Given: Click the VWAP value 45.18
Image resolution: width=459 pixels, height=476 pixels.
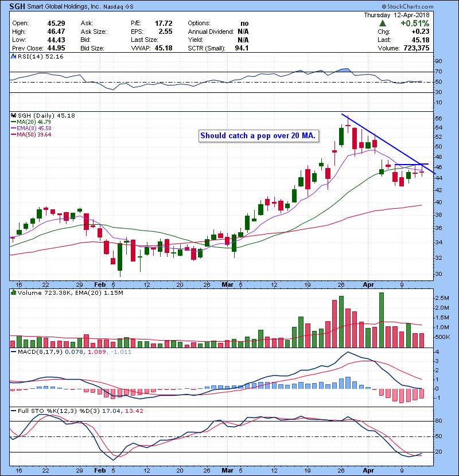Looking at the screenshot, I should click(x=164, y=48).
